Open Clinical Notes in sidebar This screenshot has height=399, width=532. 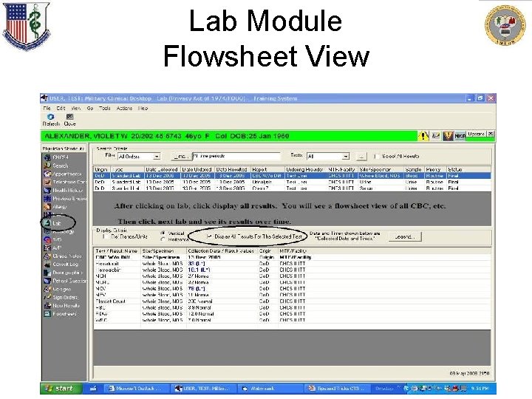[63, 256]
